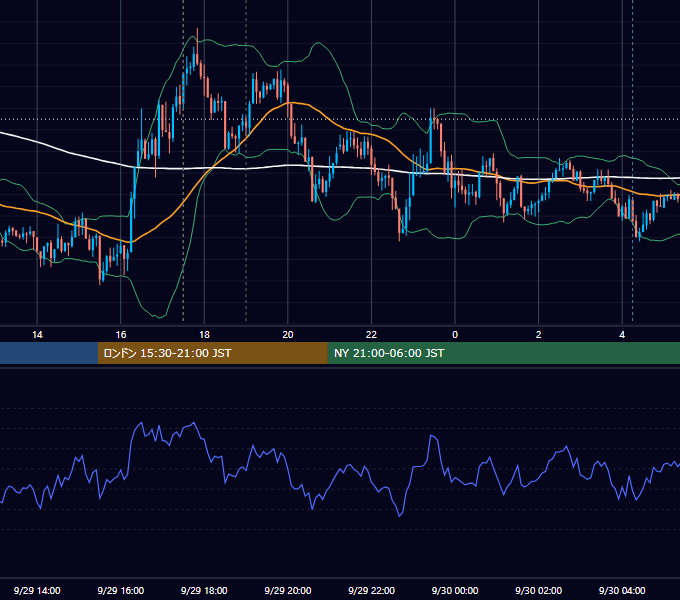Click the hour label 20 on upper axis
The height and width of the screenshot is (600, 680).
(288, 335)
